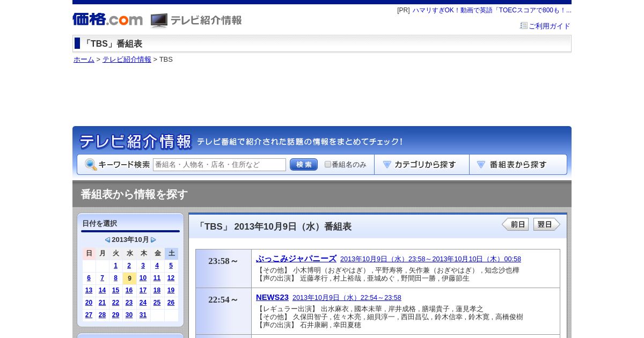
Task: Select highlighted October 9 in calendar
Action: [x=129, y=278]
